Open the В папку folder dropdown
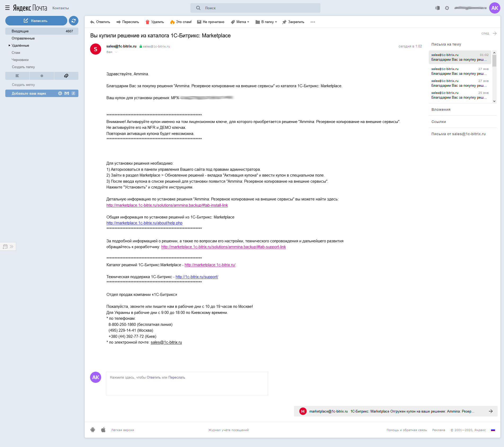The width and height of the screenshot is (504, 447). pyautogui.click(x=266, y=22)
